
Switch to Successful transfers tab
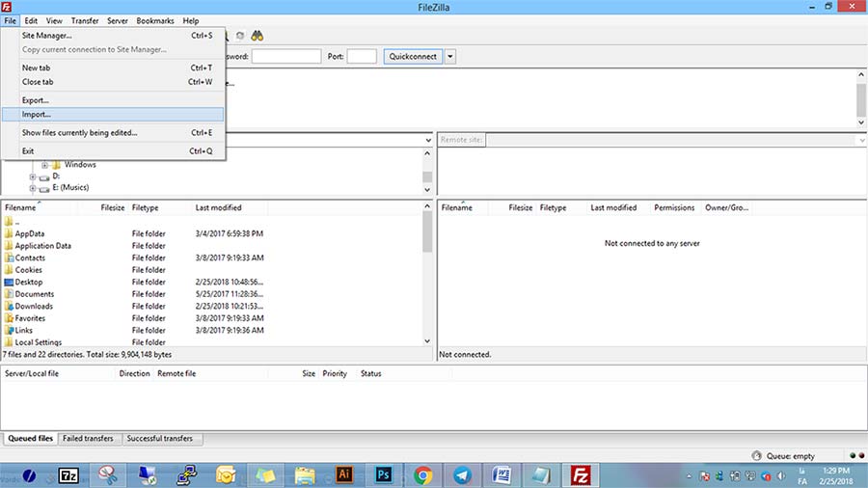(x=160, y=438)
